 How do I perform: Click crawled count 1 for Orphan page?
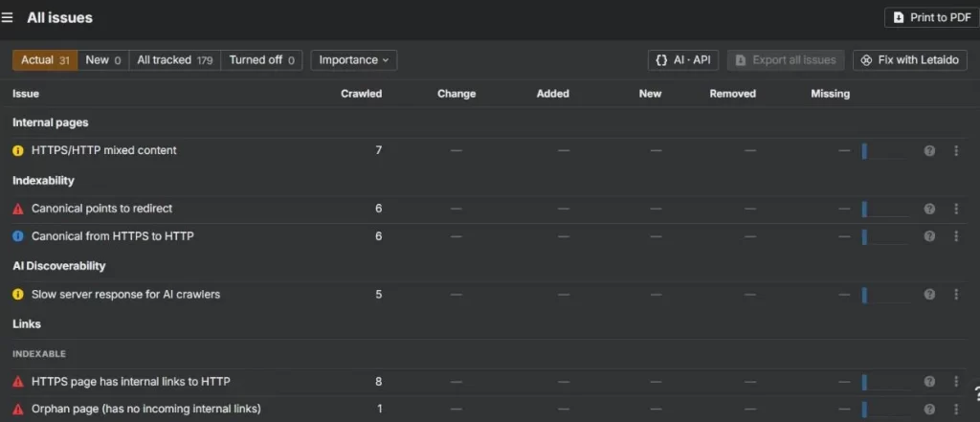(x=379, y=409)
